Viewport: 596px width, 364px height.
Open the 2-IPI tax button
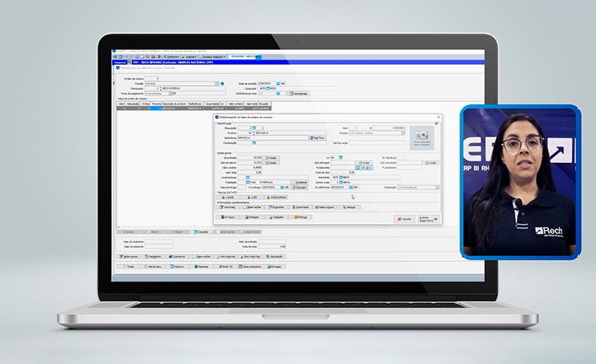click(x=253, y=197)
